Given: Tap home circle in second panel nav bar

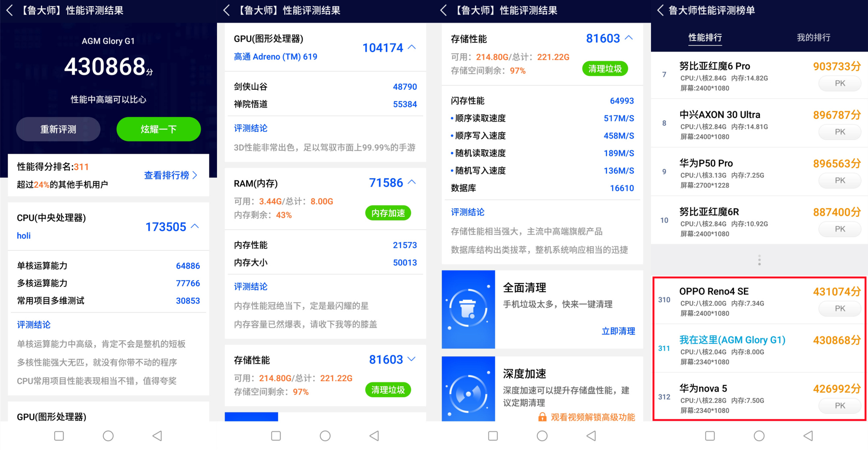Looking at the screenshot, I should (325, 436).
